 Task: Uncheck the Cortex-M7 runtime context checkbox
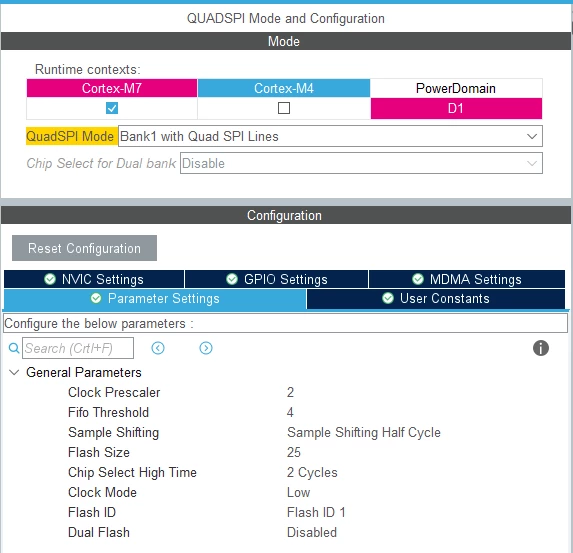click(x=112, y=108)
